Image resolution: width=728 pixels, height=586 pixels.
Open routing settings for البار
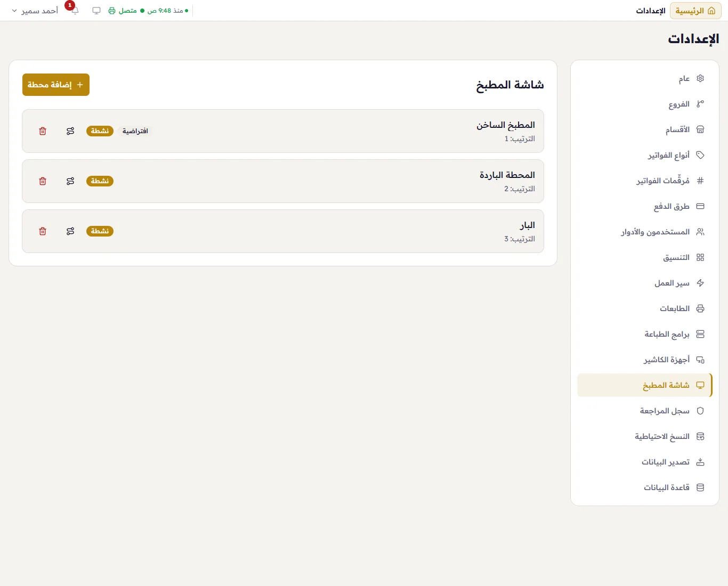[70, 231]
